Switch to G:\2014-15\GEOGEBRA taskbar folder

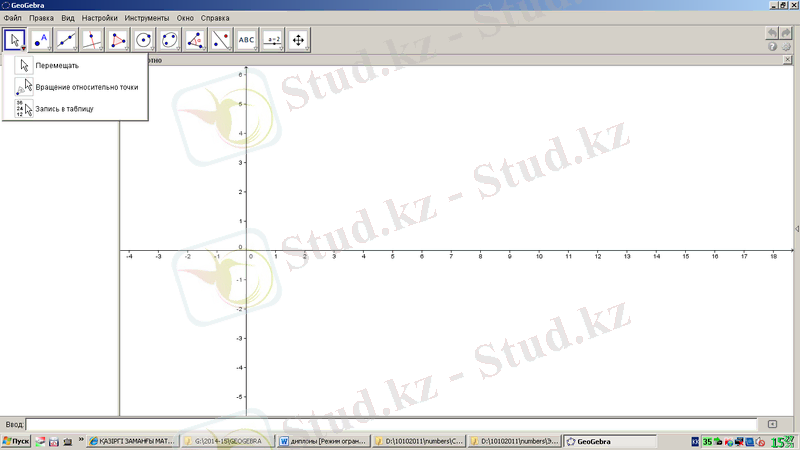coord(228,441)
